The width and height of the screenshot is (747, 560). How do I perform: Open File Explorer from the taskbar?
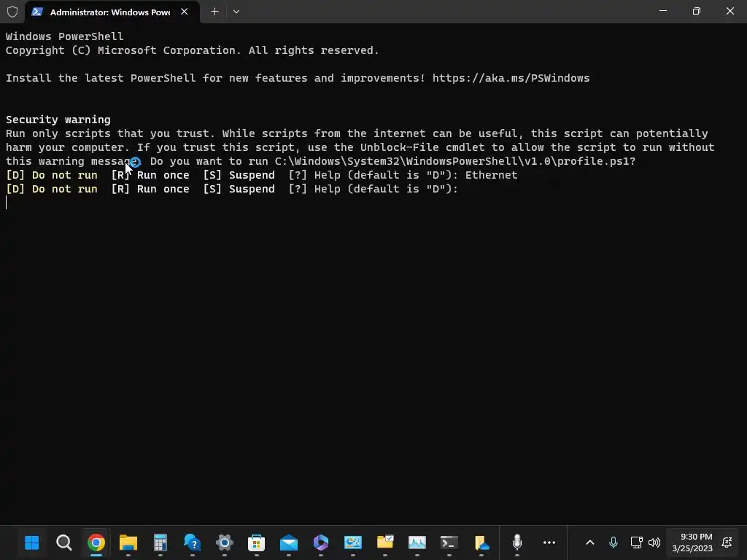click(x=128, y=542)
